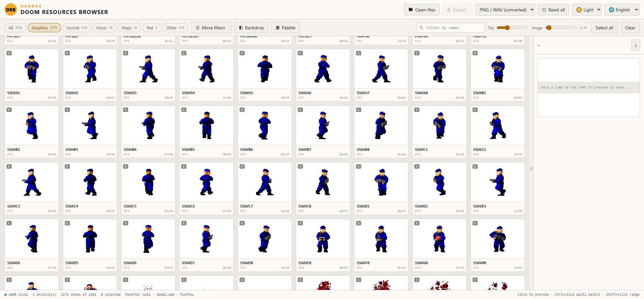
Task: Click the Clear button
Action: pyautogui.click(x=630, y=28)
